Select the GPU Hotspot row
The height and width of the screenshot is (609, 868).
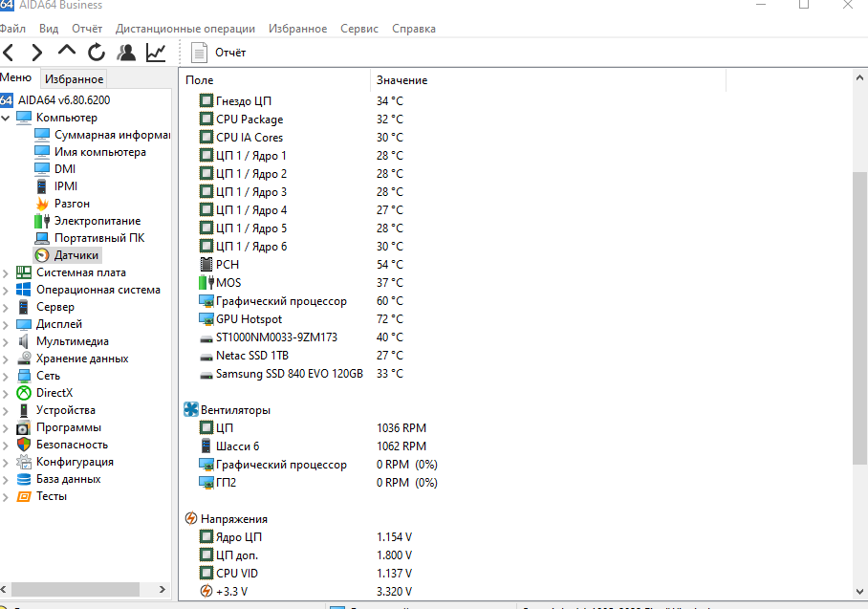coord(302,319)
